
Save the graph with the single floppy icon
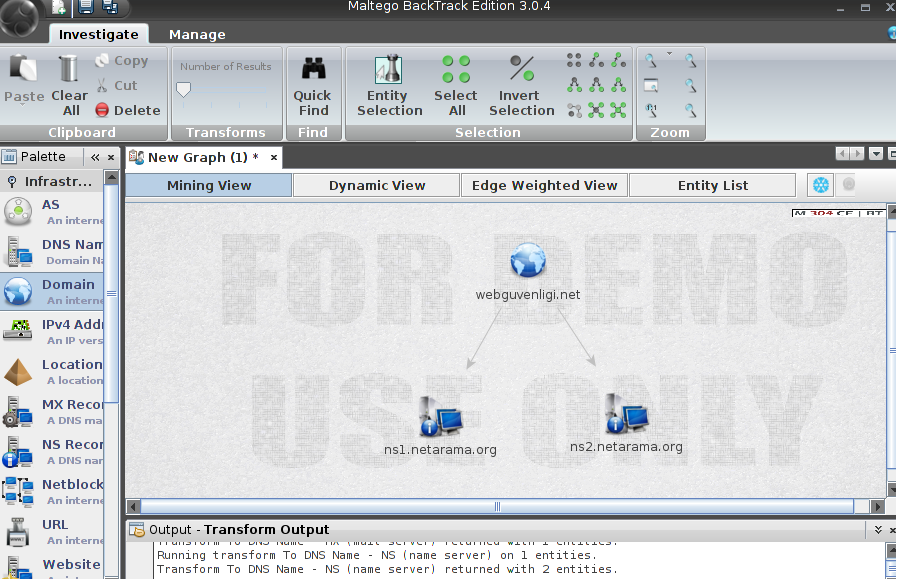(x=85, y=7)
